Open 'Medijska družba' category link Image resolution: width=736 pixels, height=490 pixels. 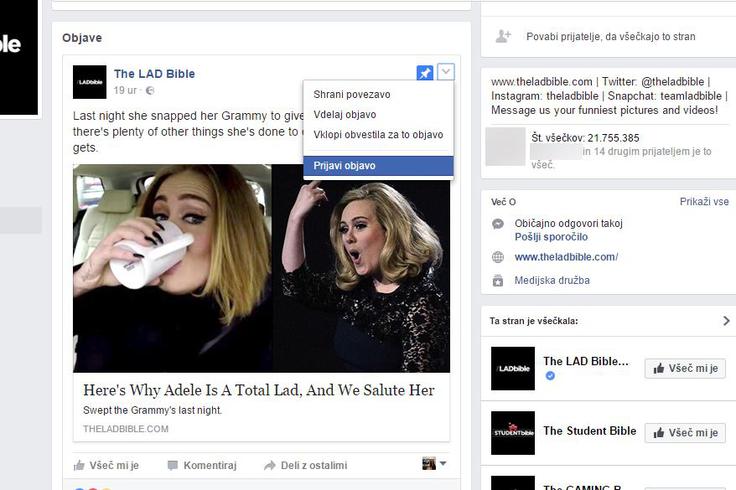point(552,281)
